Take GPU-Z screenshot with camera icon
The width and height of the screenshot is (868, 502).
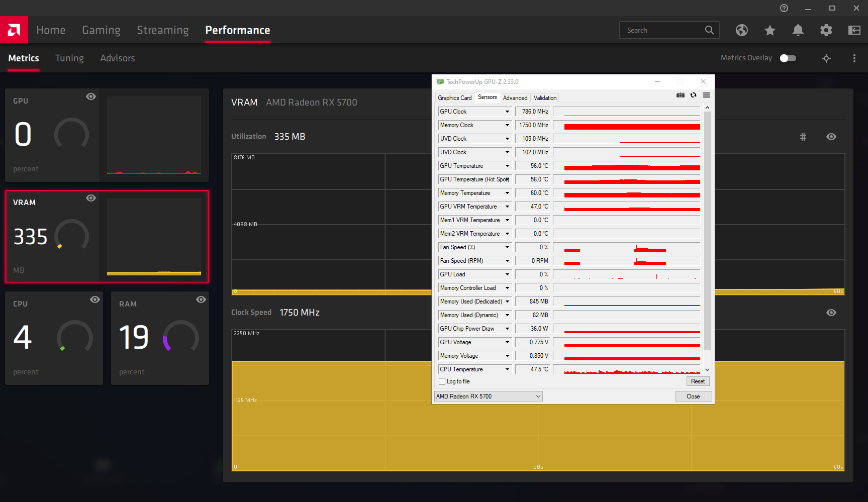[x=681, y=95]
